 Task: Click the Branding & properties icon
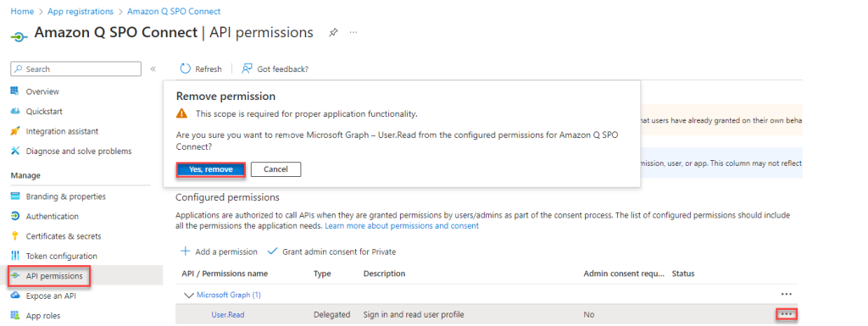click(x=15, y=196)
